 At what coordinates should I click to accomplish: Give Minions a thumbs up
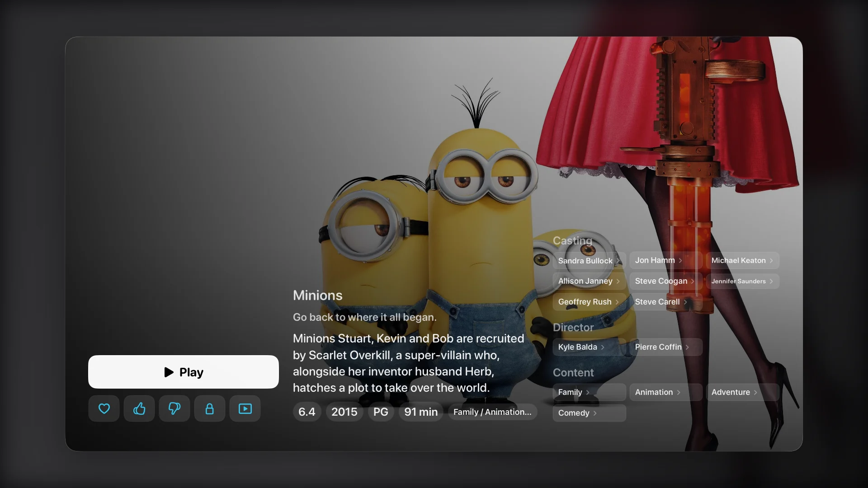click(139, 408)
